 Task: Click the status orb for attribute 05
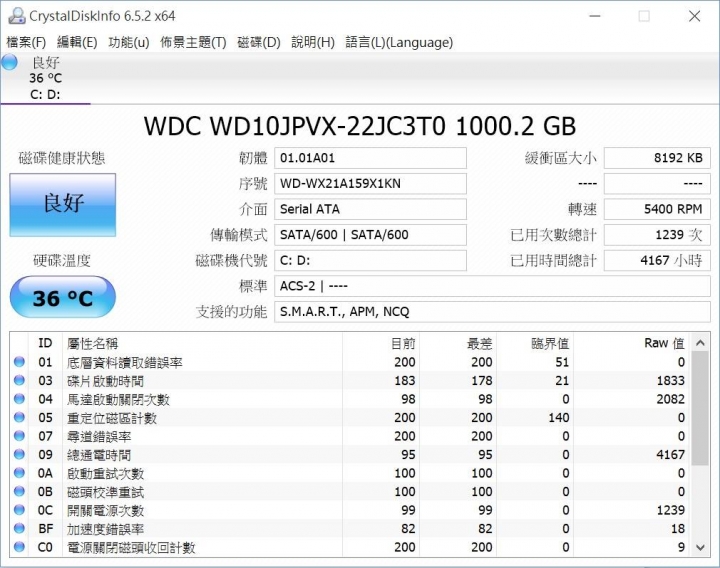[19, 417]
